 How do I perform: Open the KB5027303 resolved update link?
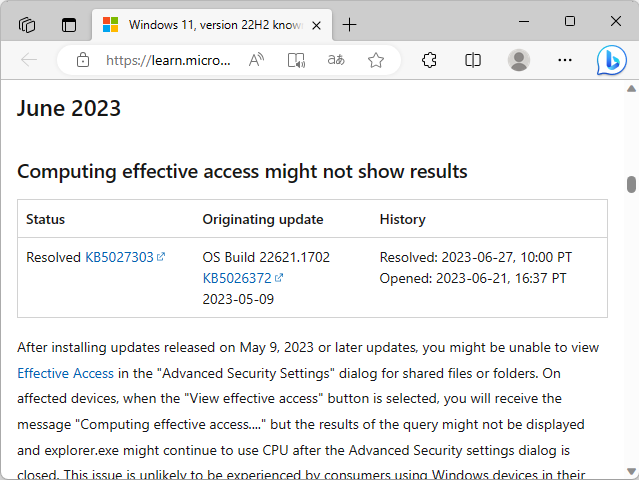[120, 257]
